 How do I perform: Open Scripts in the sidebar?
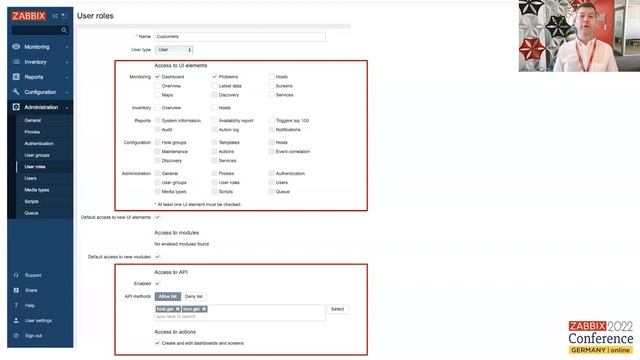[31, 201]
